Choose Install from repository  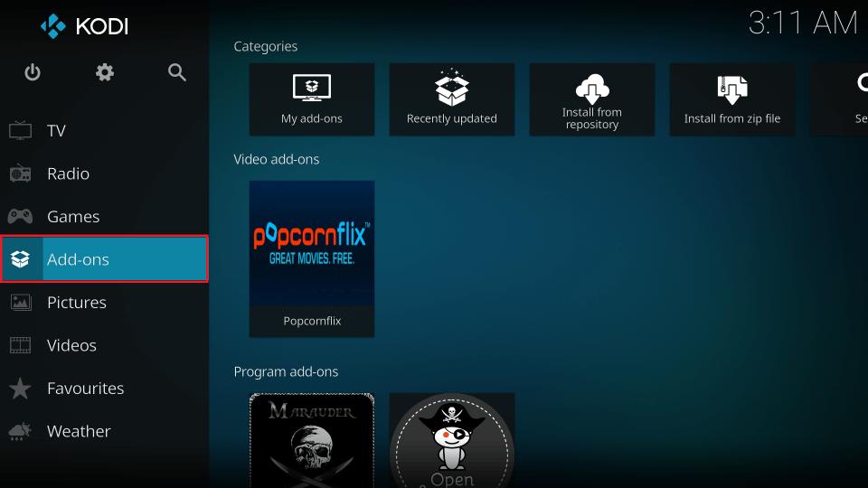591,99
